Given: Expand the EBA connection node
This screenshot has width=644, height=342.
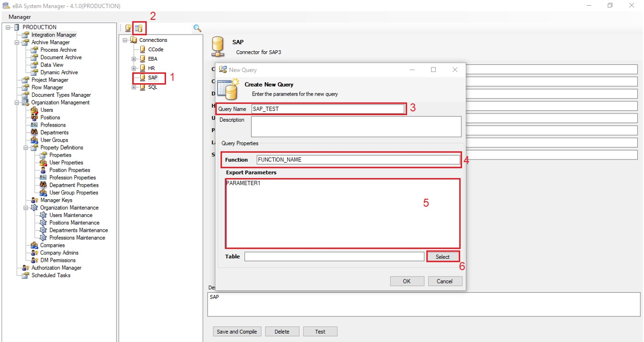Looking at the screenshot, I should [134, 59].
